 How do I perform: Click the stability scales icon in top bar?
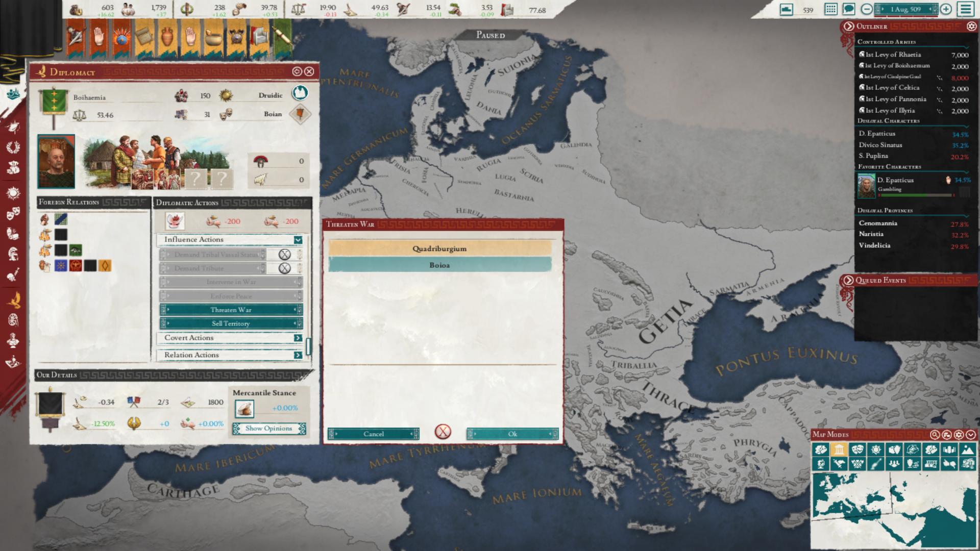tap(299, 9)
